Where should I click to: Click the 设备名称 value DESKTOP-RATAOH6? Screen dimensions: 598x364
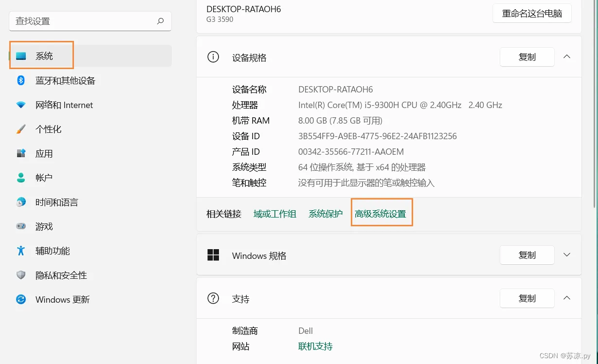click(335, 90)
